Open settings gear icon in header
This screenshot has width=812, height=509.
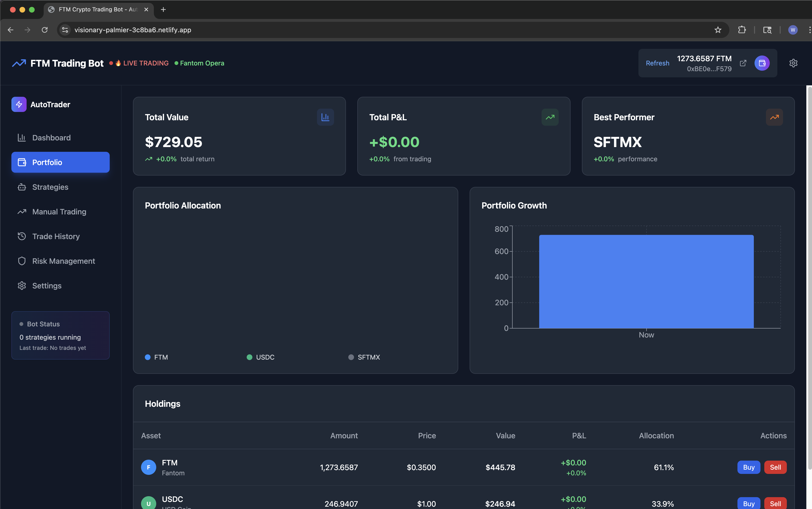[x=793, y=63]
